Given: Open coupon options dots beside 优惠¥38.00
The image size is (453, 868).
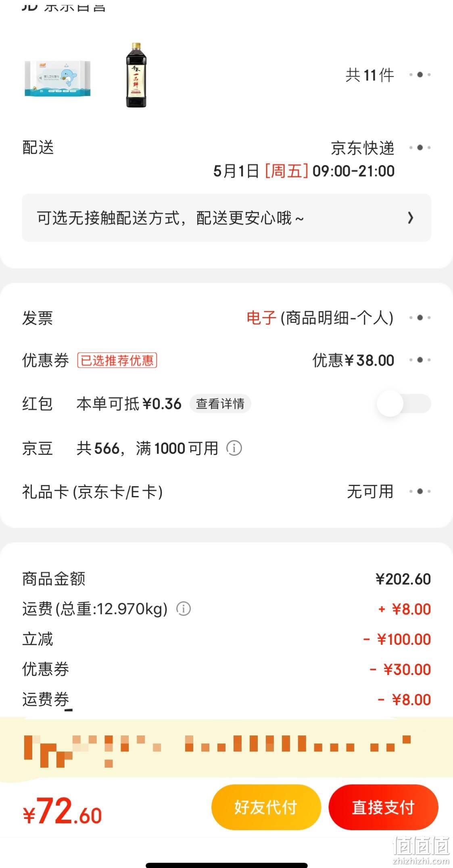Looking at the screenshot, I should point(420,359).
